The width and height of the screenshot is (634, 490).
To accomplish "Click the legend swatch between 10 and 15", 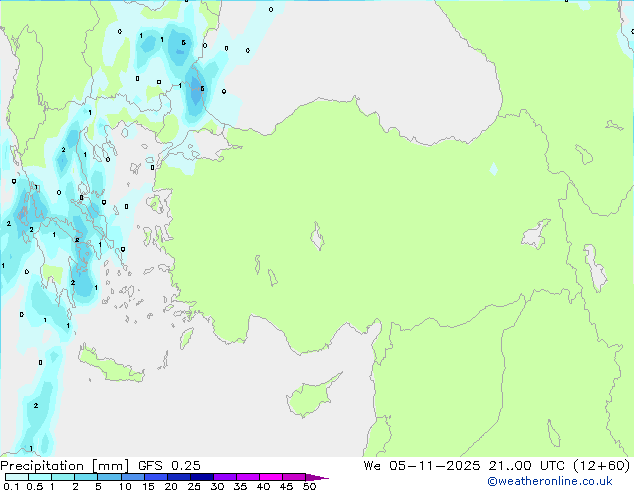I will 132,477.
